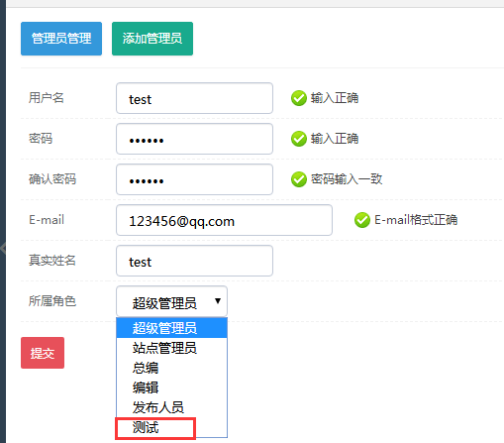Open the 管理员管理 tab
The height and width of the screenshot is (443, 504).
(x=61, y=39)
